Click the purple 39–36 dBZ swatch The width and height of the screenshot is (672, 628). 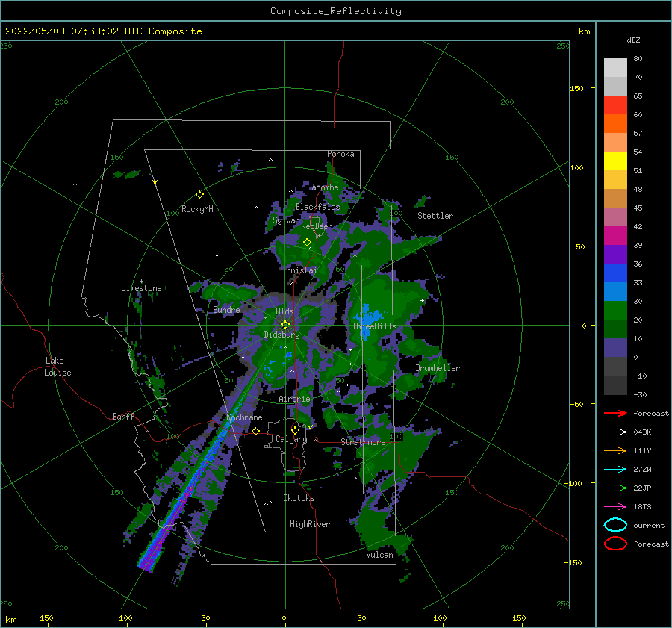615,255
